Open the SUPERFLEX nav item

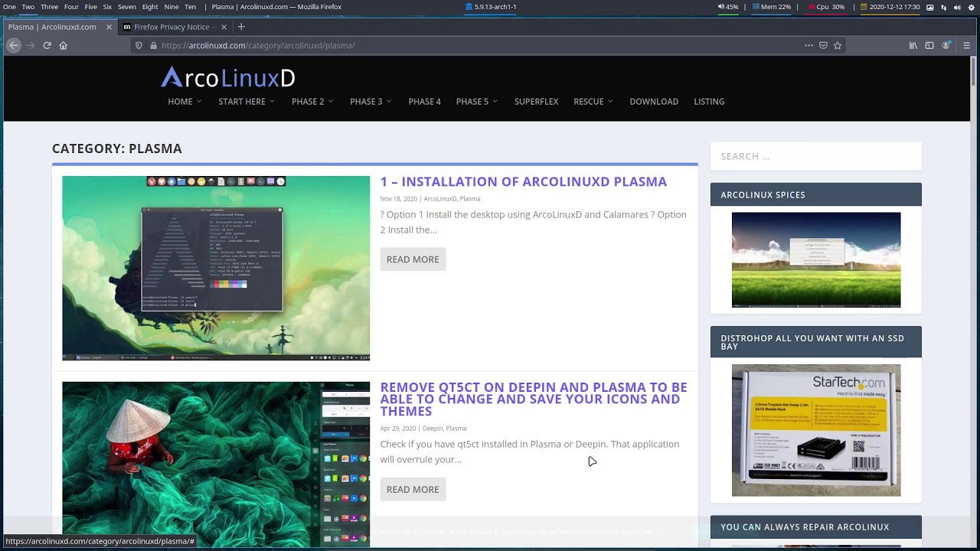536,101
